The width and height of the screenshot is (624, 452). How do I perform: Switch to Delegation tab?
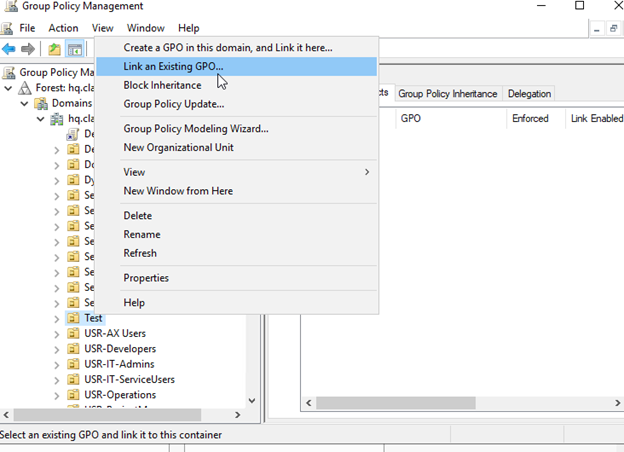pyautogui.click(x=529, y=94)
